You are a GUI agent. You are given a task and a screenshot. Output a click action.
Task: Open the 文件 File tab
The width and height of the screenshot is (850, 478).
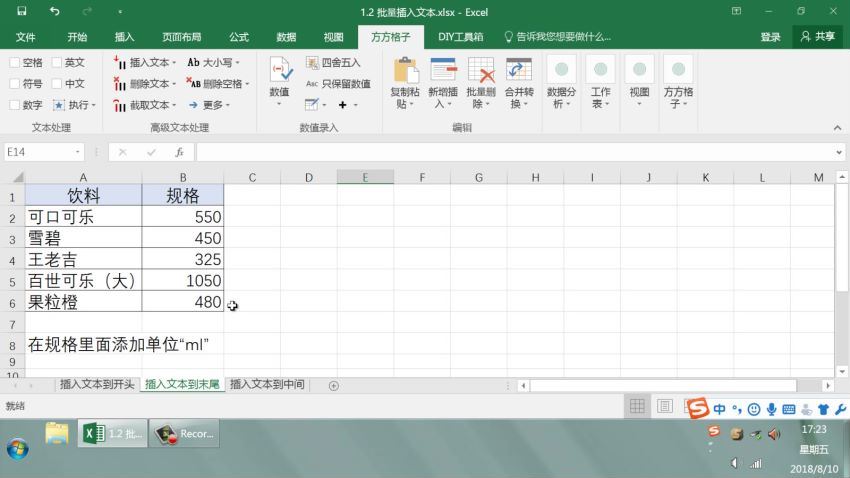25,37
